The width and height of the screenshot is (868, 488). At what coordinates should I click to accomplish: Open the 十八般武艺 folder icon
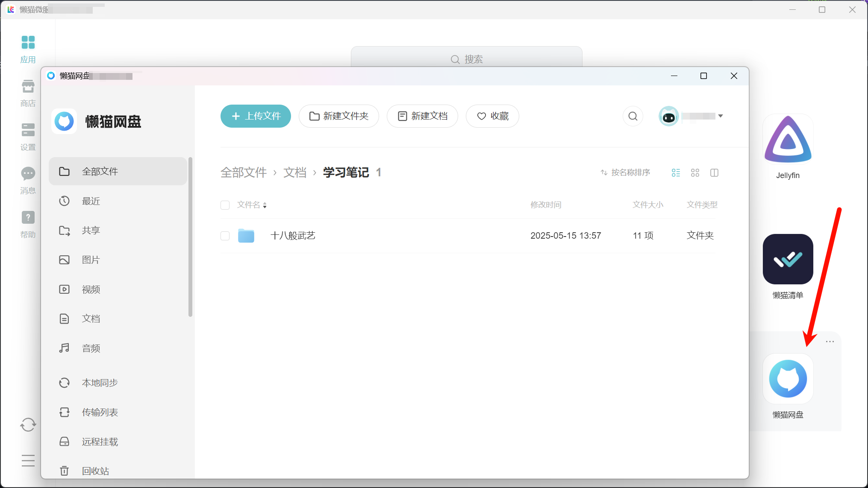[x=246, y=236]
